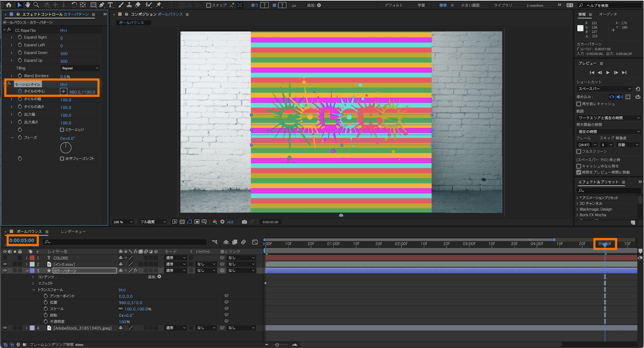This screenshot has height=348, width=644.
Task: Enable the スナップ checkbox
Action: coord(208,5)
